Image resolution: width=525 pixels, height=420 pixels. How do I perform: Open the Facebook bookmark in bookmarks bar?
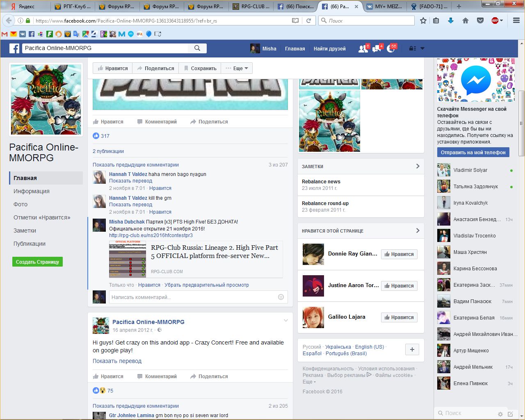(x=32, y=34)
